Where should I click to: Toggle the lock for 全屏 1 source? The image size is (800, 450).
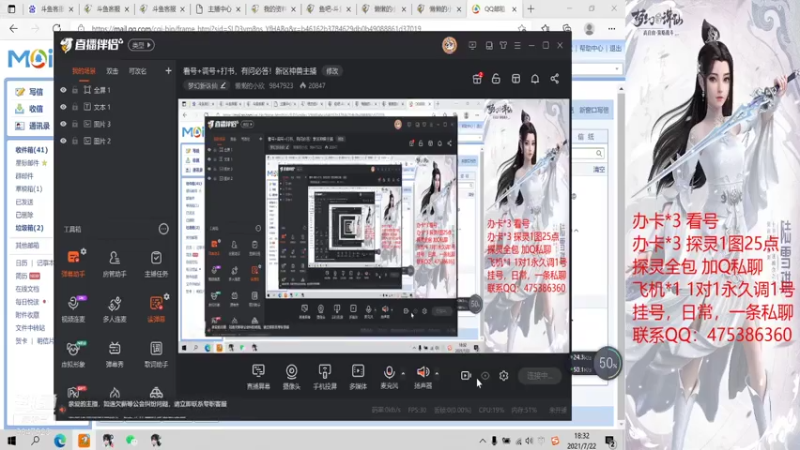pyautogui.click(x=75, y=90)
